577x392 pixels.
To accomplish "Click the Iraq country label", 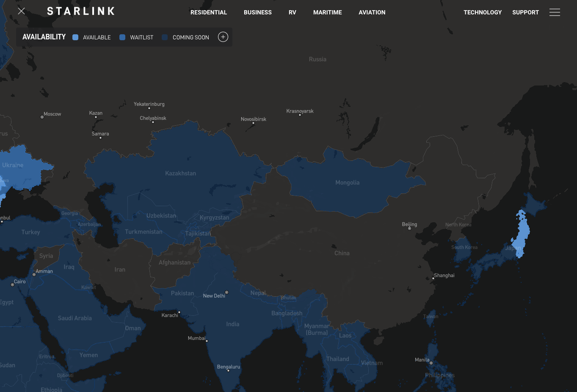I will coord(69,267).
